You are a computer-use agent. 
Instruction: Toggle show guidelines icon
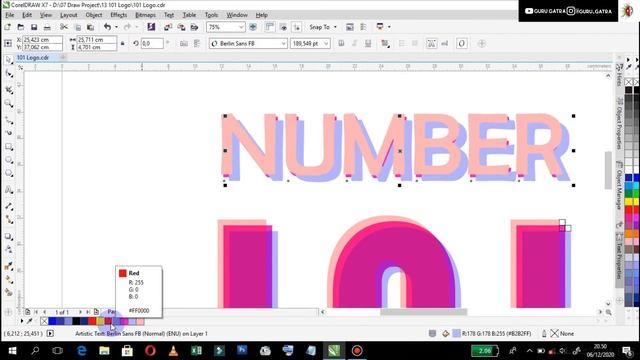(x=297, y=27)
